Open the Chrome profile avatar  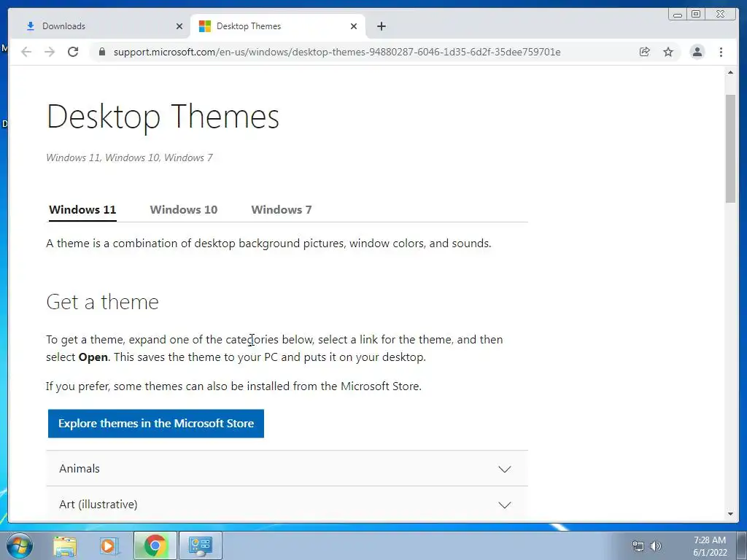[x=697, y=52]
